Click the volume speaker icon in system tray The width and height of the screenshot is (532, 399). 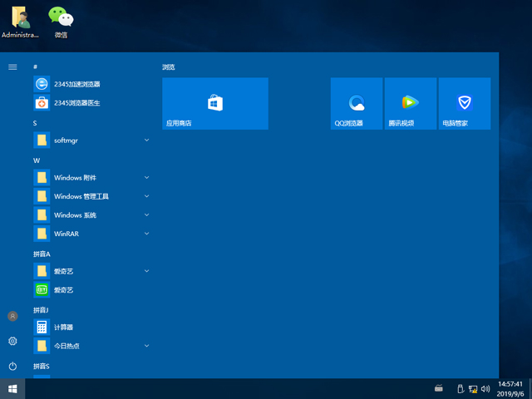click(485, 388)
